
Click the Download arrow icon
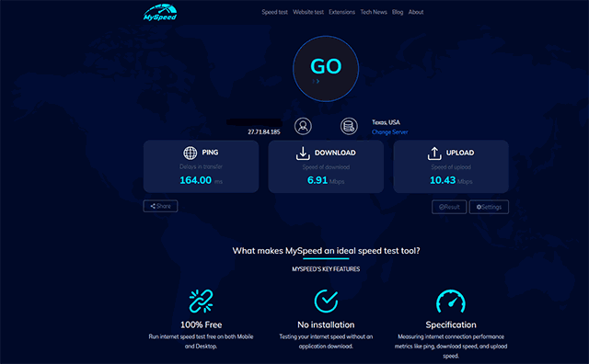point(303,154)
